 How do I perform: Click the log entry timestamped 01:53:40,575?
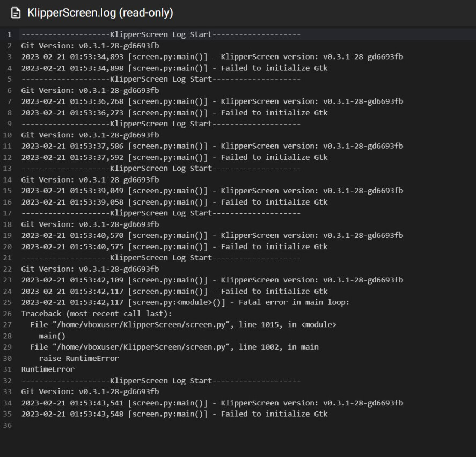point(174,246)
